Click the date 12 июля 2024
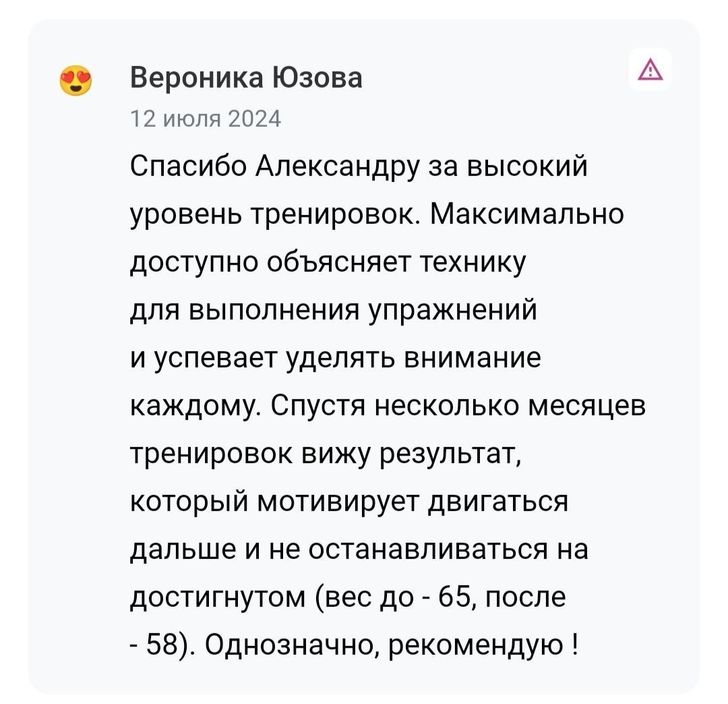This screenshot has width=728, height=704. pos(206,118)
